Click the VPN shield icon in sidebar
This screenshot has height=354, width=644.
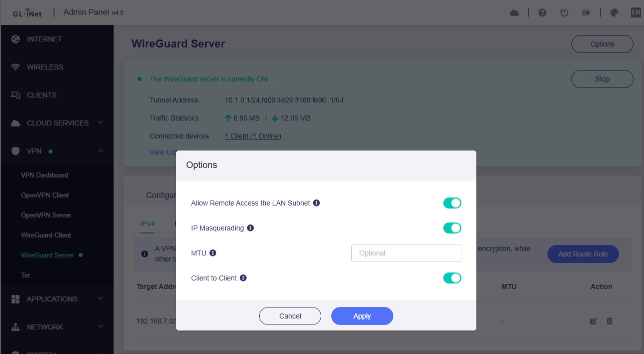(x=16, y=151)
